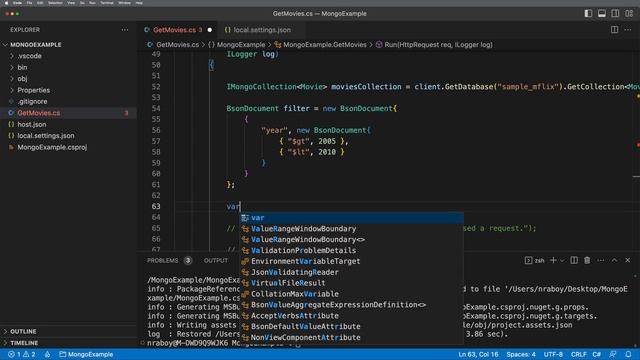Change indentation via Spaces: 4
This screenshot has height=360, width=640.
[x=521, y=354]
